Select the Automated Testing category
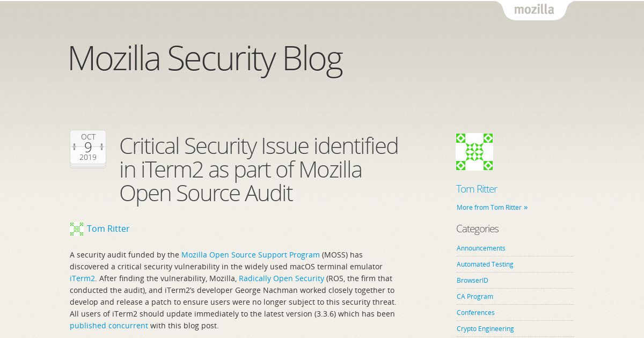 pos(485,264)
